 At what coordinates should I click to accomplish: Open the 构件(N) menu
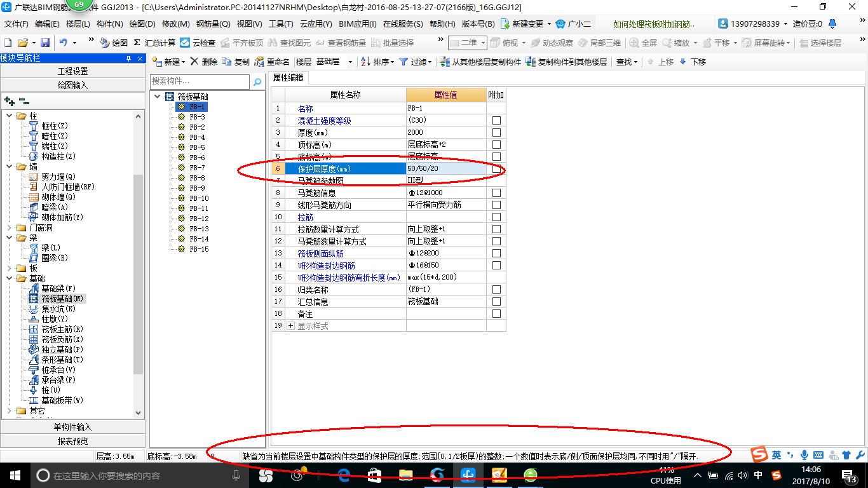coord(109,24)
